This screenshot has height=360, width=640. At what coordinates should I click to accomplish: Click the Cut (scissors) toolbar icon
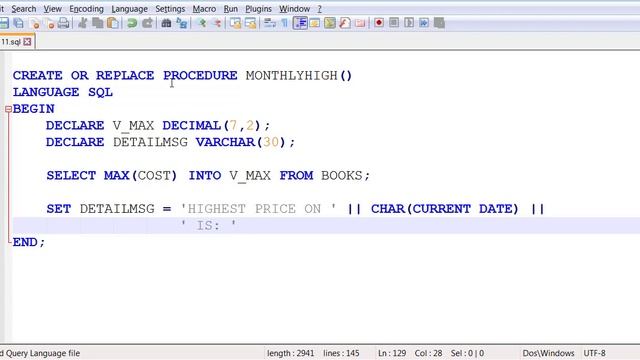tap(82, 23)
